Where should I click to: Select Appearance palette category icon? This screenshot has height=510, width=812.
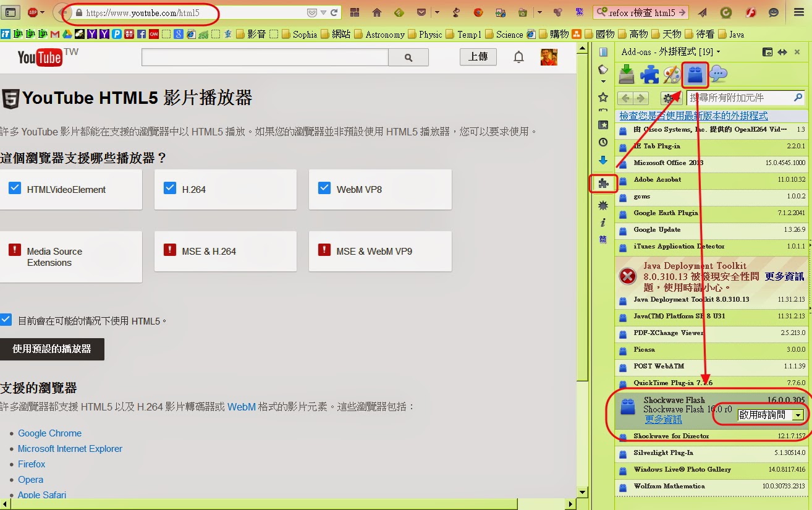pyautogui.click(x=672, y=75)
